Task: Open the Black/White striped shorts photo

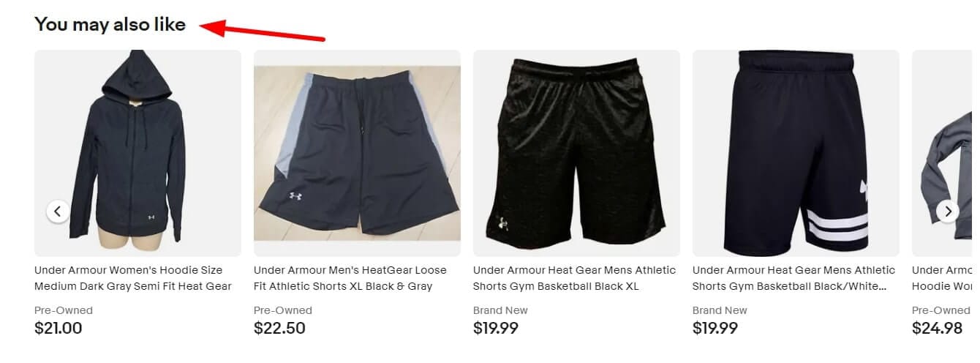Action: click(796, 153)
